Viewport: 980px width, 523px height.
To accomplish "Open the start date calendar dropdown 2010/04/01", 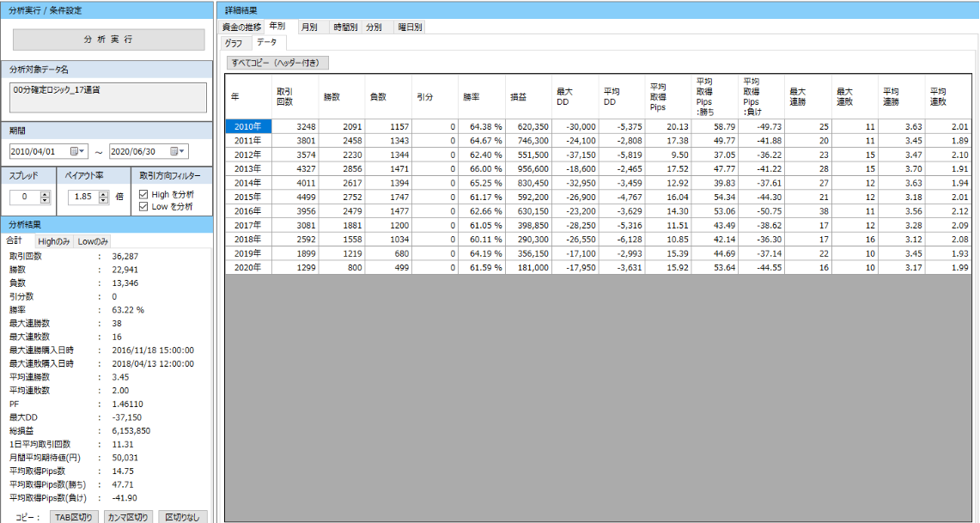I will pos(77,152).
